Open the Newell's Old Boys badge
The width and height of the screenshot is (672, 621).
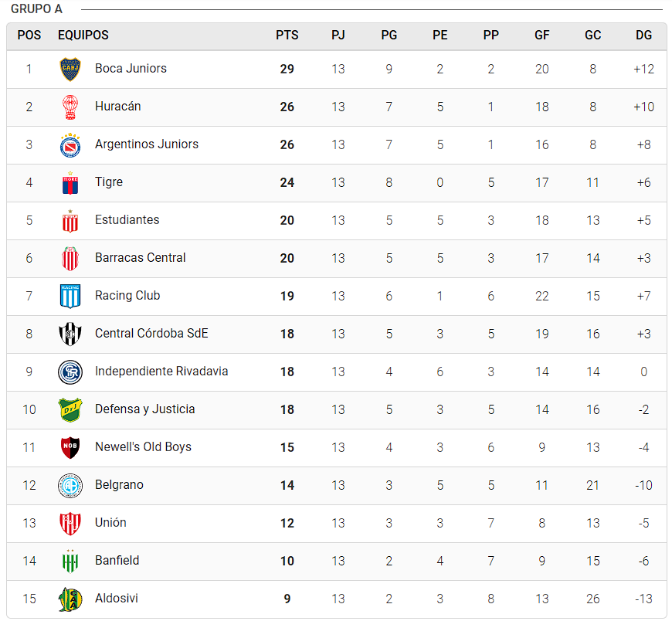70,447
